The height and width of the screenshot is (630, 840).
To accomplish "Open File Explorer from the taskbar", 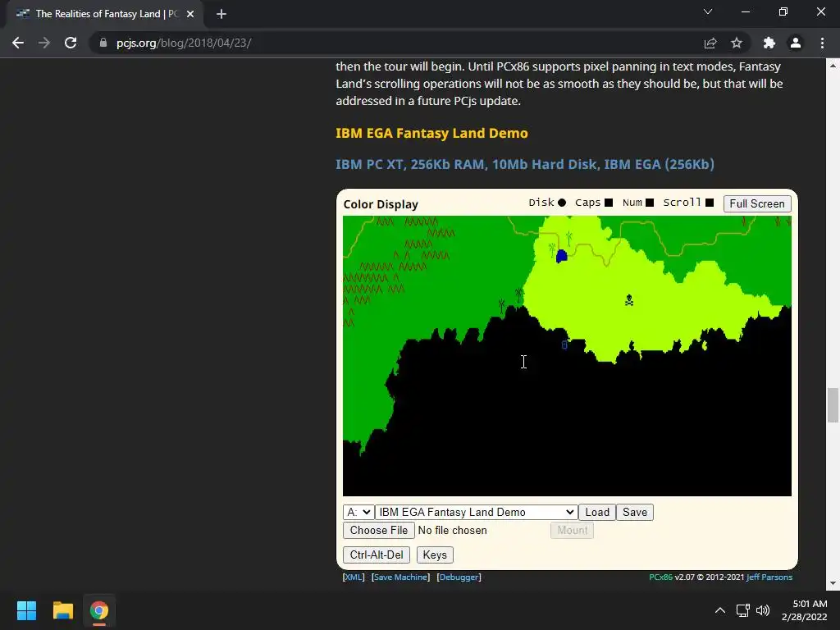I will pos(62,610).
